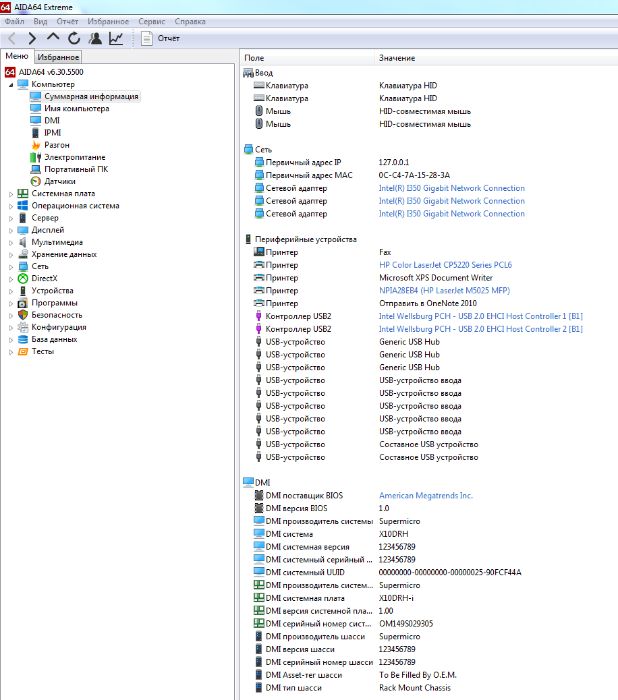Click the database icon next to База данных
The width and height of the screenshot is (618, 700).
coord(23,339)
